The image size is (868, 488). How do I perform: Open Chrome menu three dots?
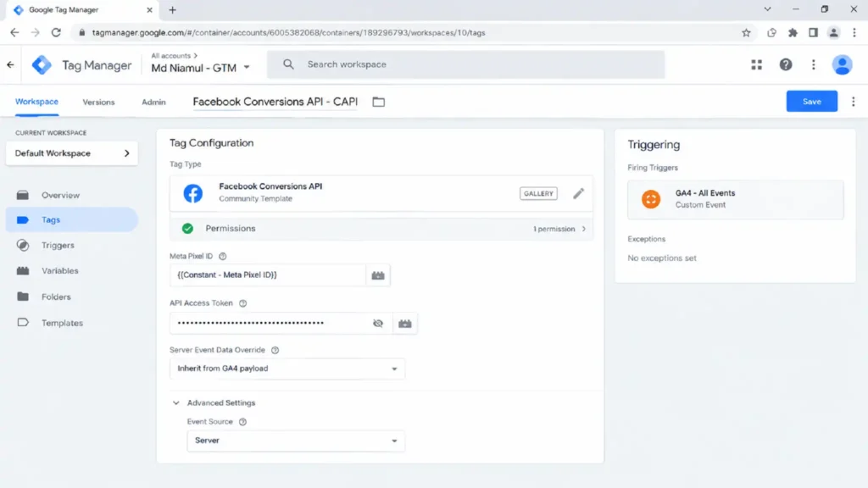coord(854,33)
